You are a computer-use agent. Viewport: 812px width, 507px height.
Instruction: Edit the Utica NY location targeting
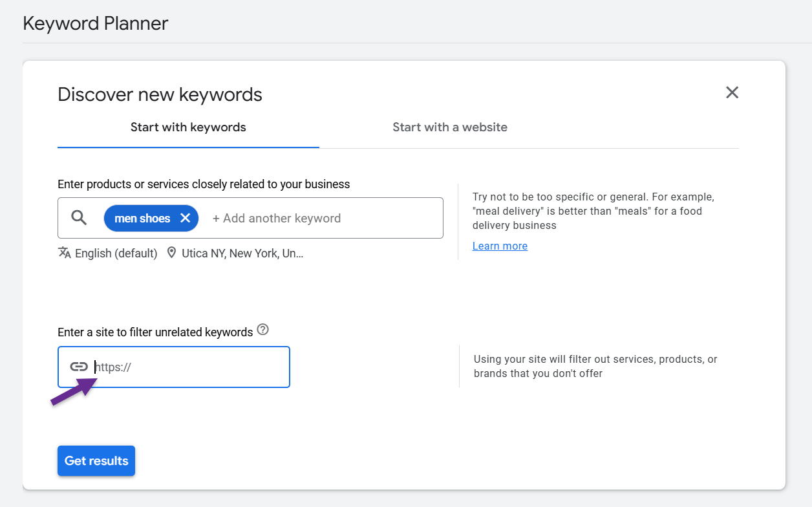[x=242, y=253]
